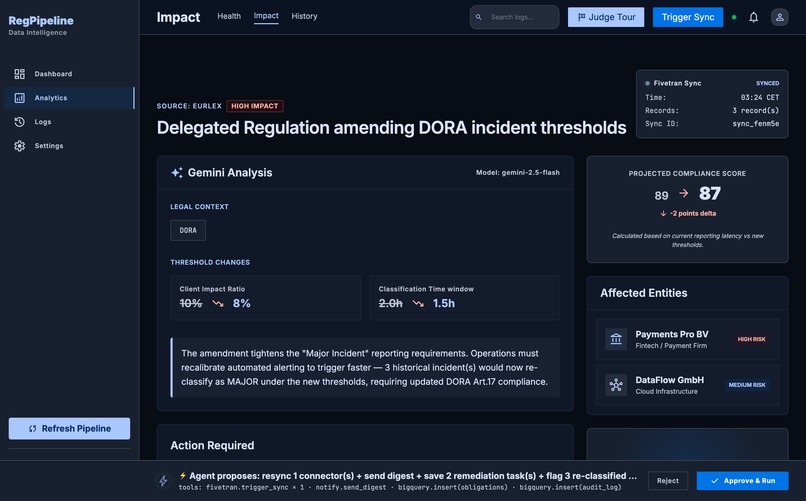The width and height of the screenshot is (806, 501).
Task: Go to Dashboard in sidebar
Action: tap(69, 74)
